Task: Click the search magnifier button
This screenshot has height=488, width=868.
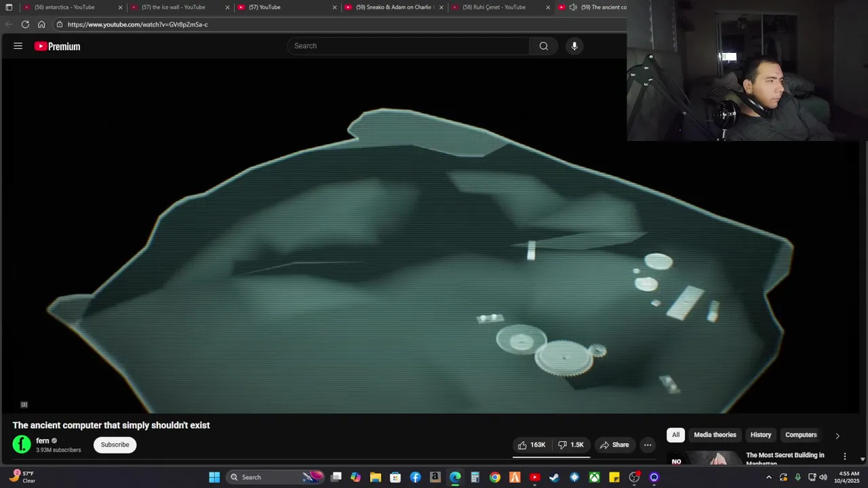Action: click(x=543, y=46)
